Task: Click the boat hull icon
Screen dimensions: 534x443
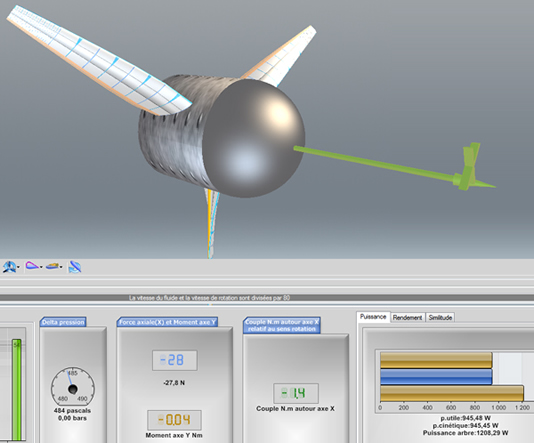Action: point(52,266)
